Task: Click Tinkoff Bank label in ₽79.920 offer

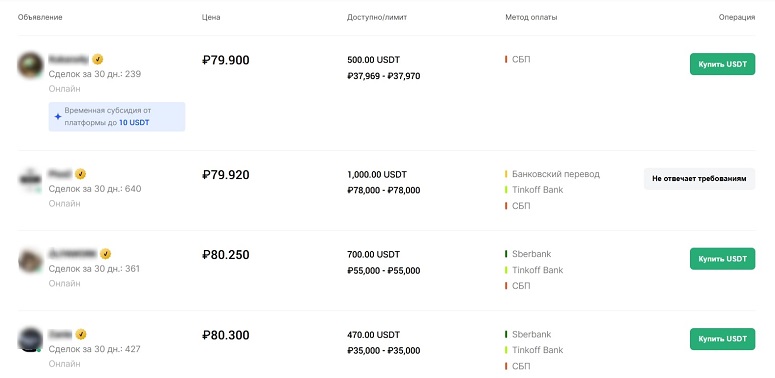Action: point(537,190)
